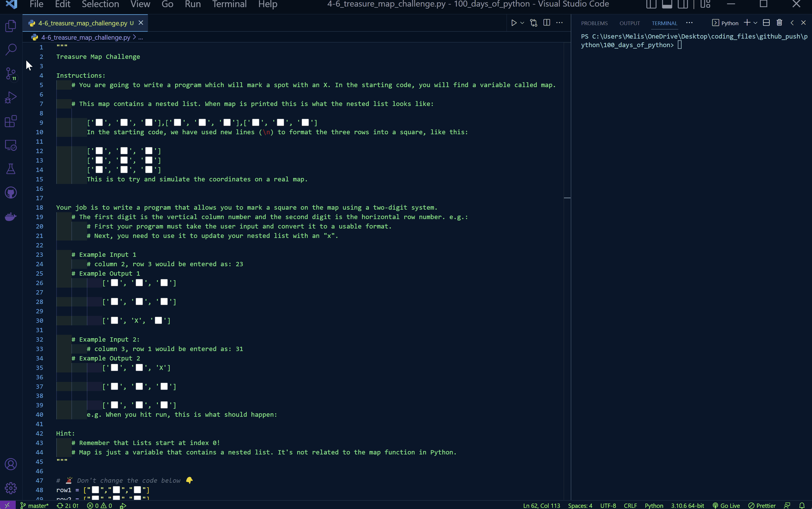This screenshot has height=509, width=812.
Task: Open Source Control view with 11 badge
Action: click(x=11, y=74)
